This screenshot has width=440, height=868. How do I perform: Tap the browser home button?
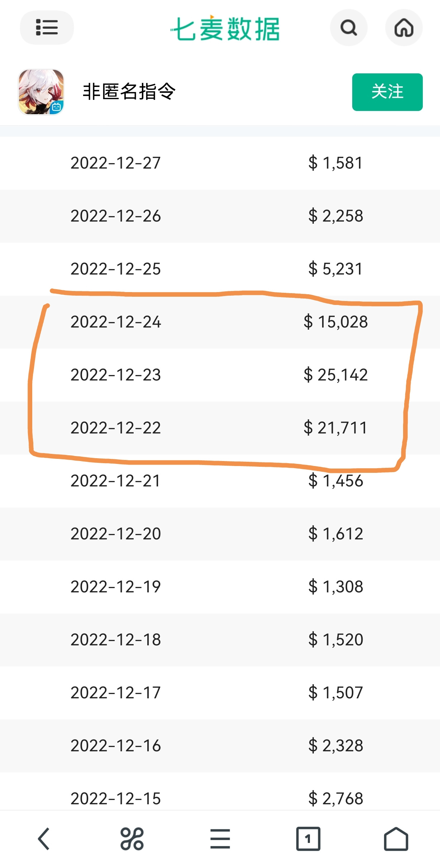(x=396, y=839)
